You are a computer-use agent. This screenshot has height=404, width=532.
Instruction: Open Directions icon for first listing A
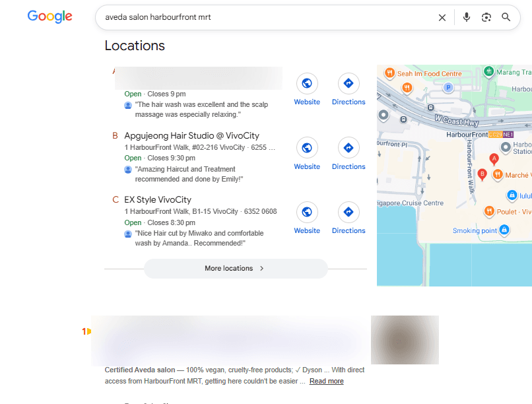point(349,83)
